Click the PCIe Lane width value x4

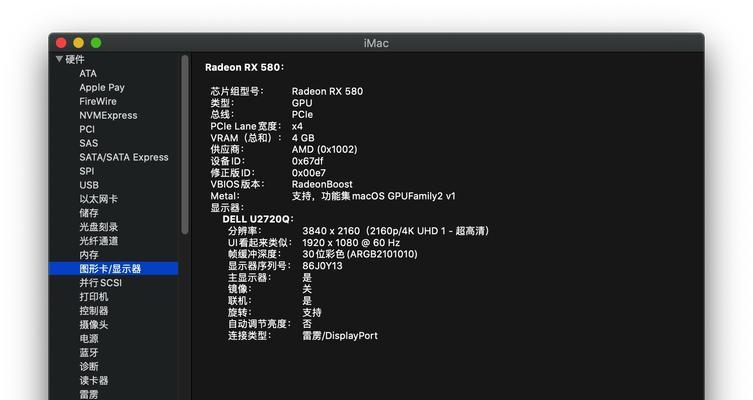tap(297, 126)
